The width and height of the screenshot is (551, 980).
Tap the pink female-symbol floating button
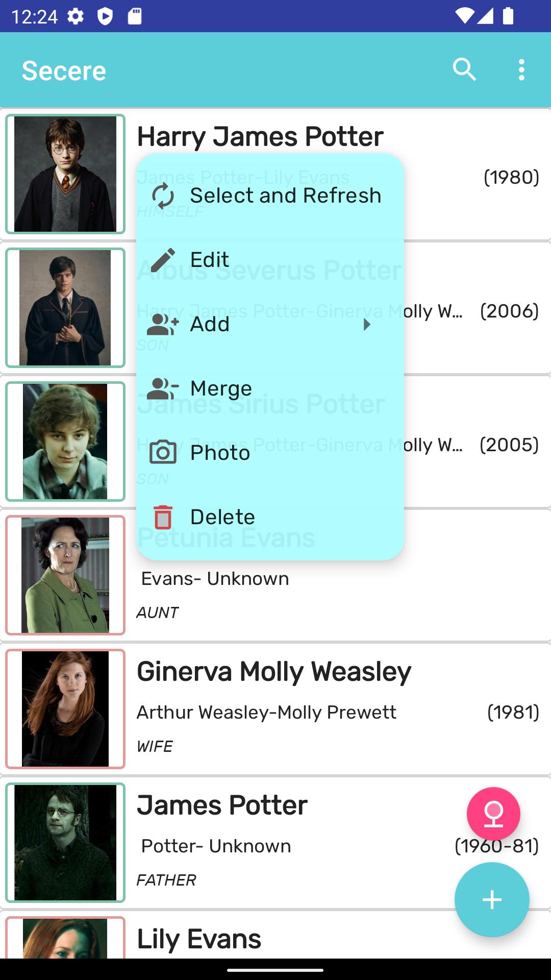(x=493, y=814)
